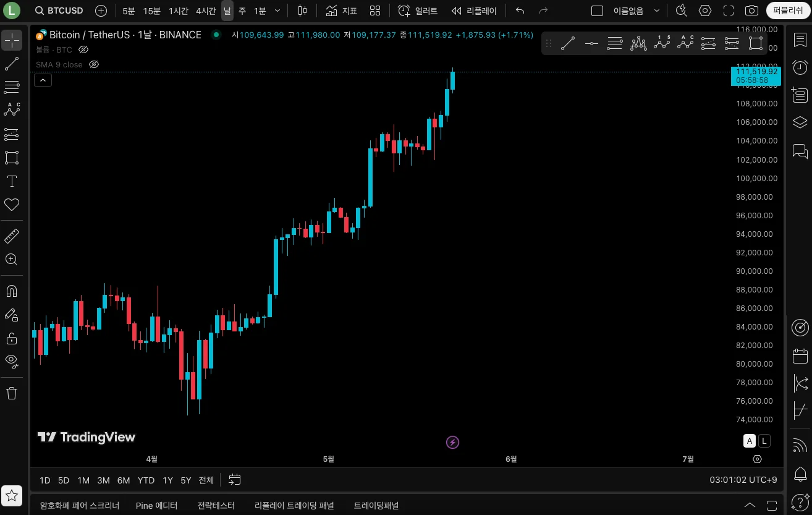Viewport: 812px width, 515px height.
Task: Select the crosshair cursor tool
Action: point(12,41)
